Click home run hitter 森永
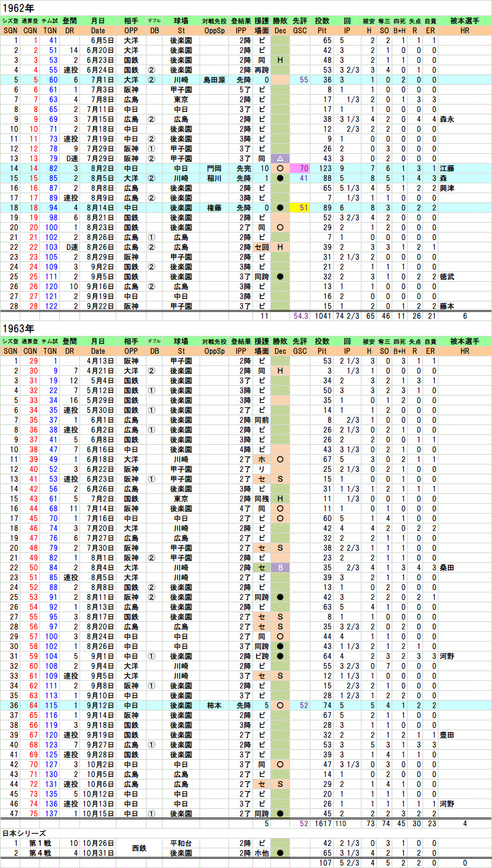This screenshot has height=868, width=492. point(448,119)
